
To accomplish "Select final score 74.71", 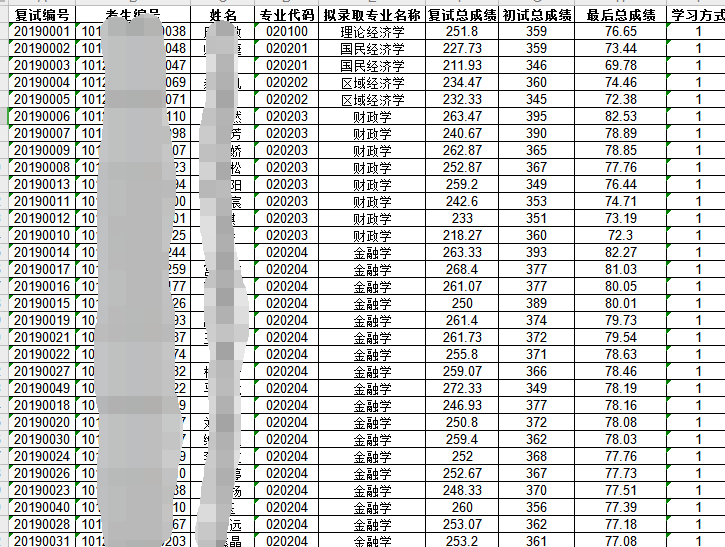I will (x=621, y=202).
